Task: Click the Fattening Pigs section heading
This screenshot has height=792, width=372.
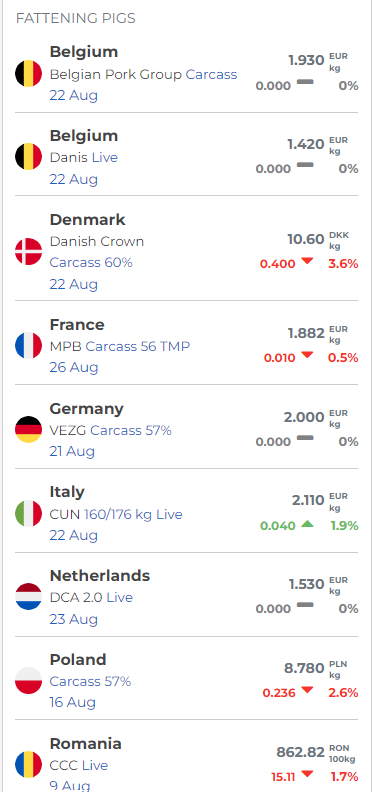Action: (x=76, y=19)
